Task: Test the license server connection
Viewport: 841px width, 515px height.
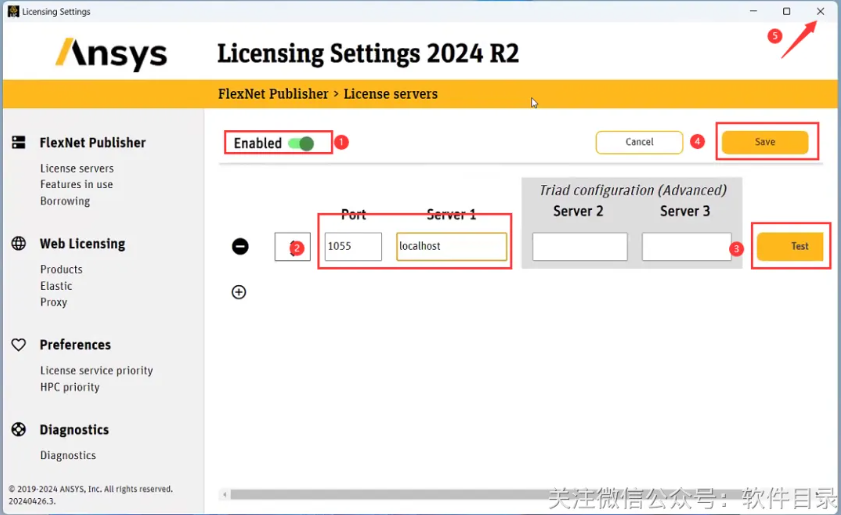Action: click(790, 246)
